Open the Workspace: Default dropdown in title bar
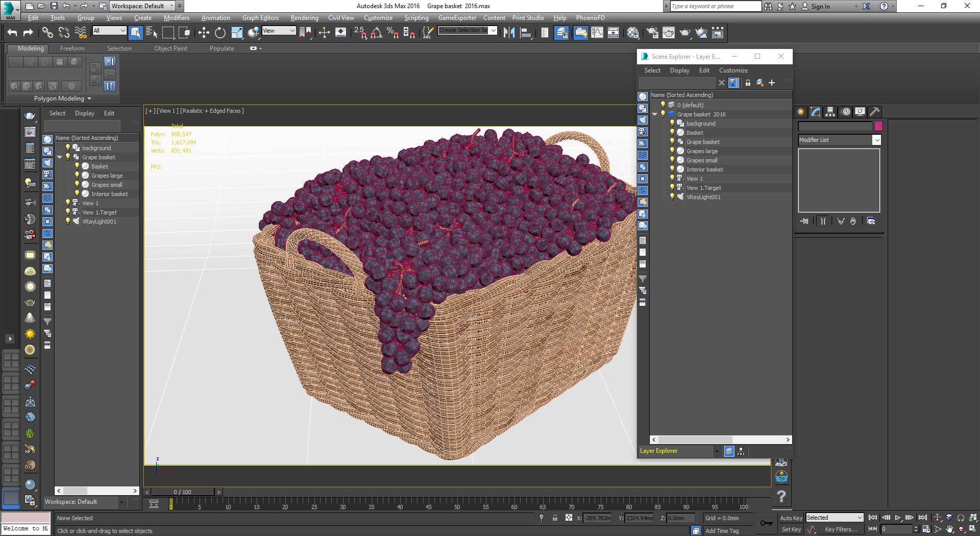The image size is (980, 536). (x=143, y=6)
